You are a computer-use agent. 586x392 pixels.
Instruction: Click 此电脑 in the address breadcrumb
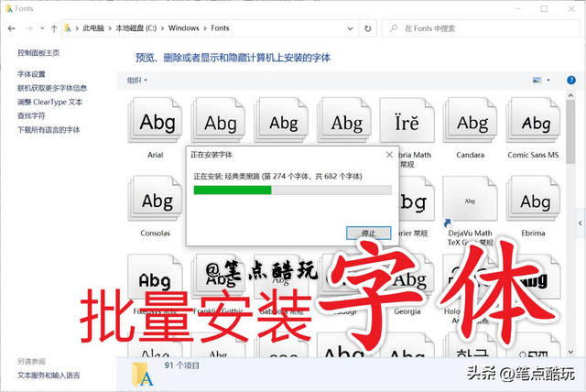coord(93,28)
